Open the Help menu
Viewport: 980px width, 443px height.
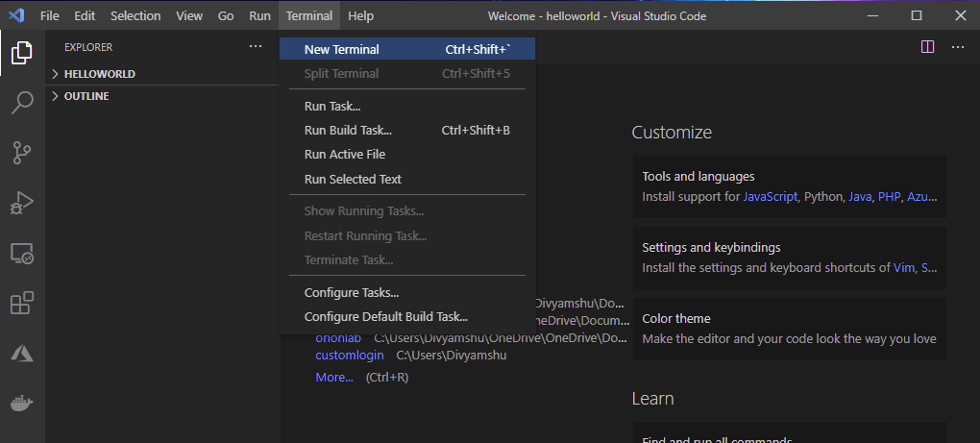360,15
